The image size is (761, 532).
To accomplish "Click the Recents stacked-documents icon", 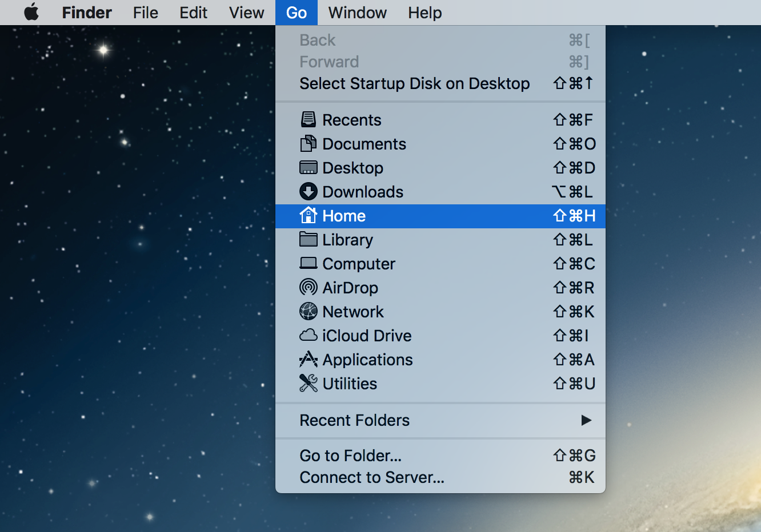I will pyautogui.click(x=309, y=120).
